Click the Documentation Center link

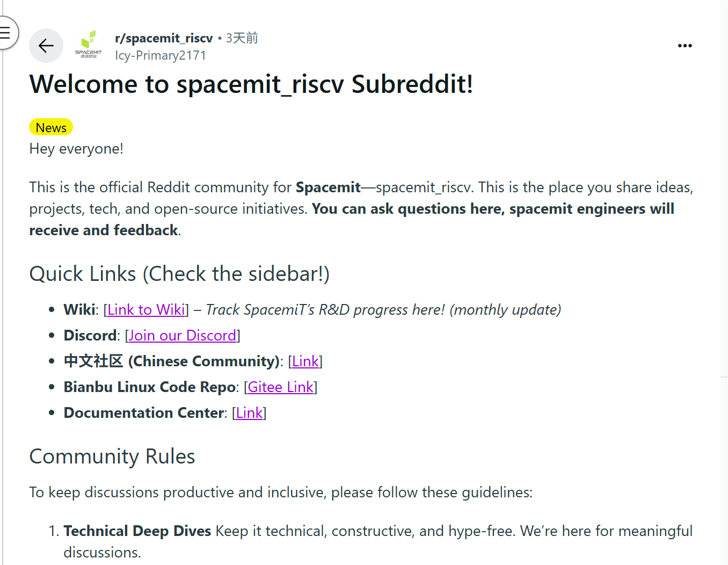click(x=249, y=412)
